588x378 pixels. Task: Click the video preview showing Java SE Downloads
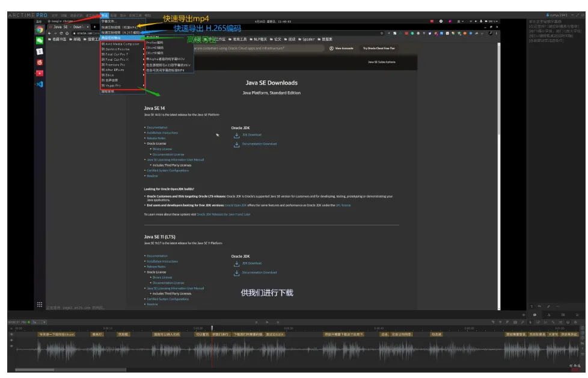(x=268, y=164)
